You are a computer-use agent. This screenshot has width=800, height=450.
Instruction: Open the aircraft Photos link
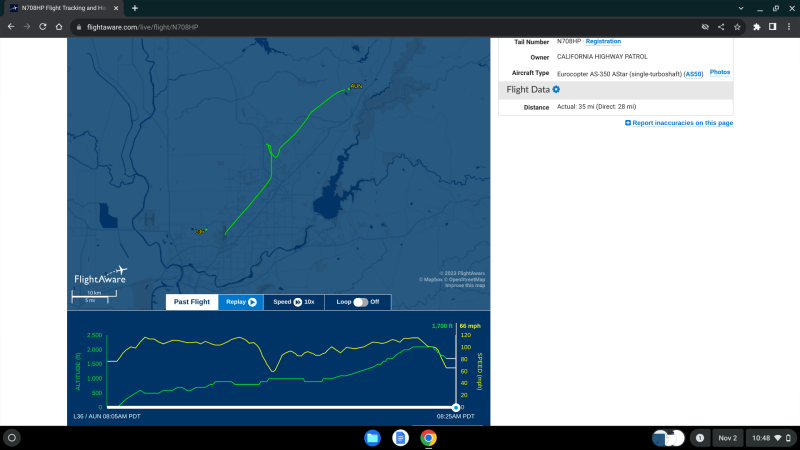point(720,72)
